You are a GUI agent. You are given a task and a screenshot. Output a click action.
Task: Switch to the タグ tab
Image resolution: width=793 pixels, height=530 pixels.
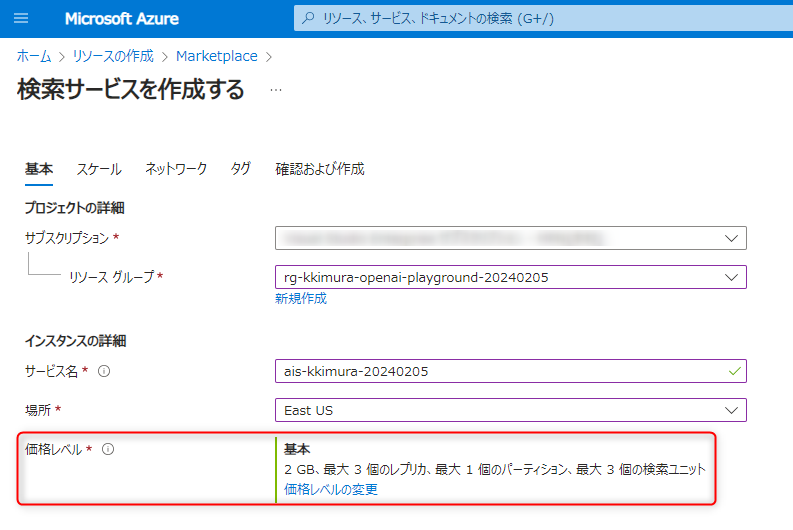tap(241, 169)
